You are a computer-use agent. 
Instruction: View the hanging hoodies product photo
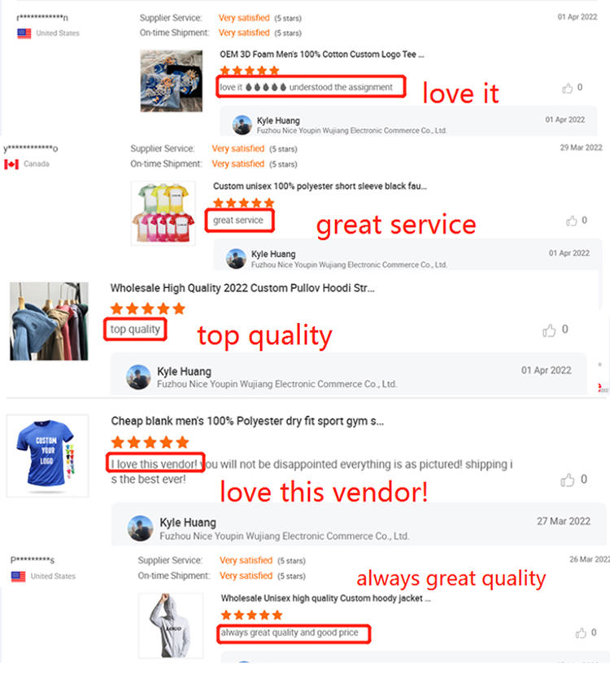point(49,321)
